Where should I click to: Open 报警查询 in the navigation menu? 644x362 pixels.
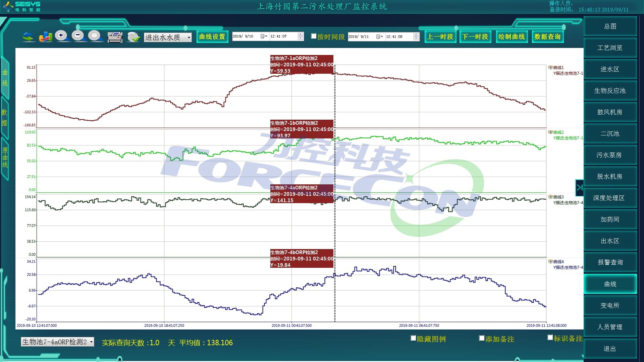(x=610, y=262)
